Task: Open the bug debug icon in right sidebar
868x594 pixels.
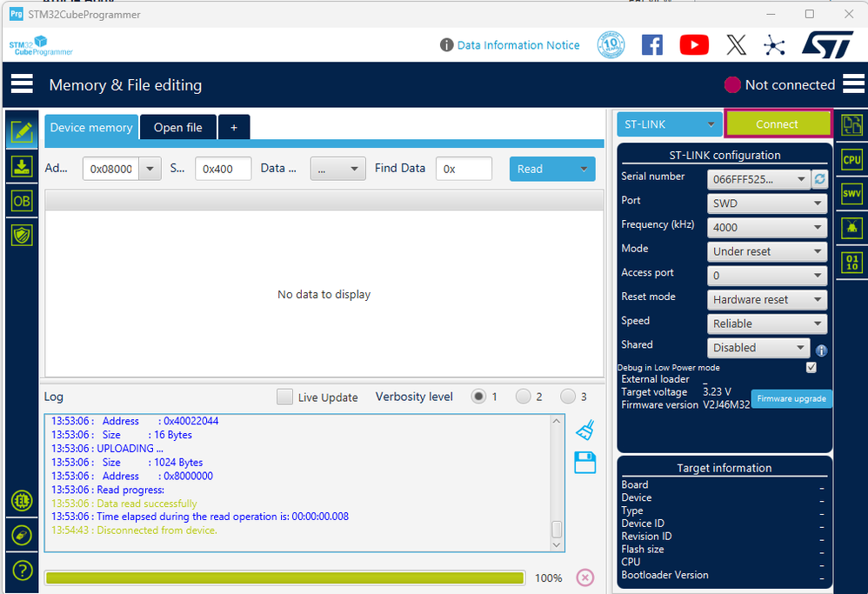Action: coord(852,228)
